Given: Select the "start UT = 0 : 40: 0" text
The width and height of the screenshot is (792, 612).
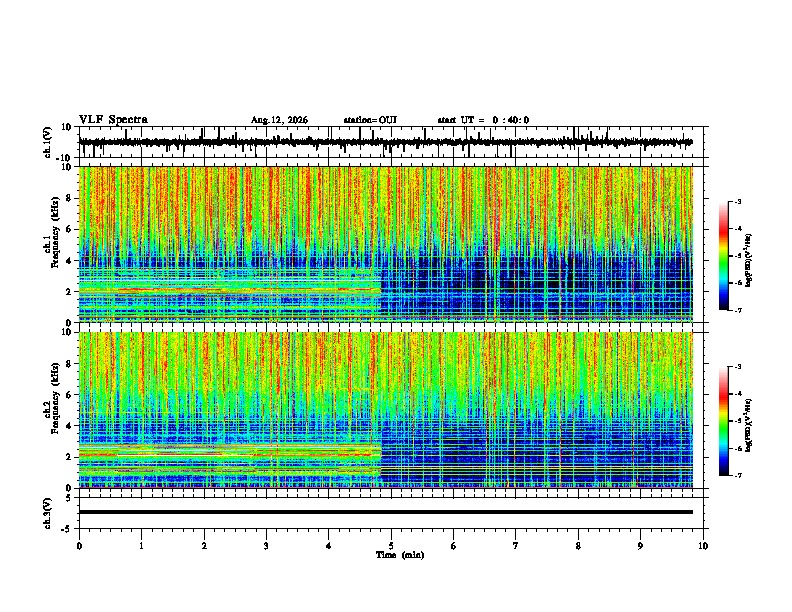Looking at the screenshot, I should [483, 120].
